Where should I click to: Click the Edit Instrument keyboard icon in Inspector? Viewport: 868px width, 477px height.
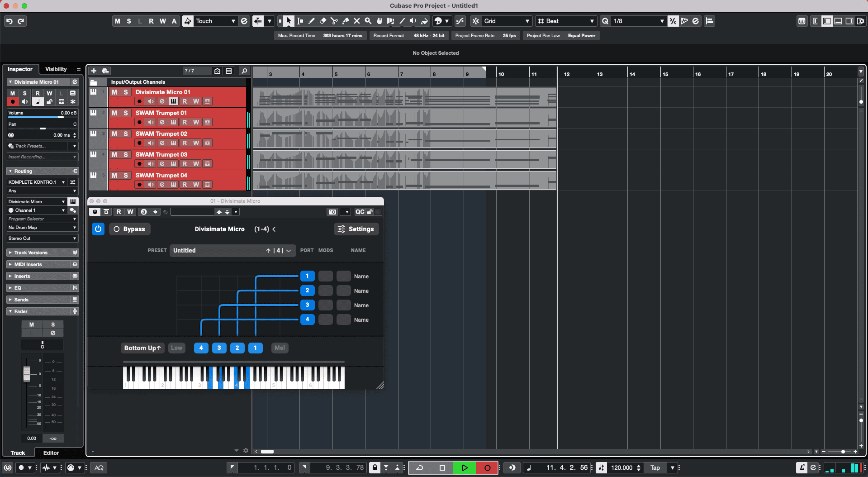73,201
